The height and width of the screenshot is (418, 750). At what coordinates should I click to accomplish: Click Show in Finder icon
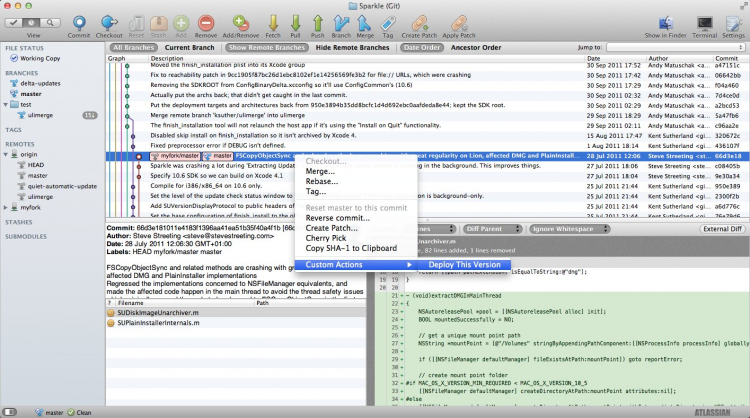tap(667, 20)
